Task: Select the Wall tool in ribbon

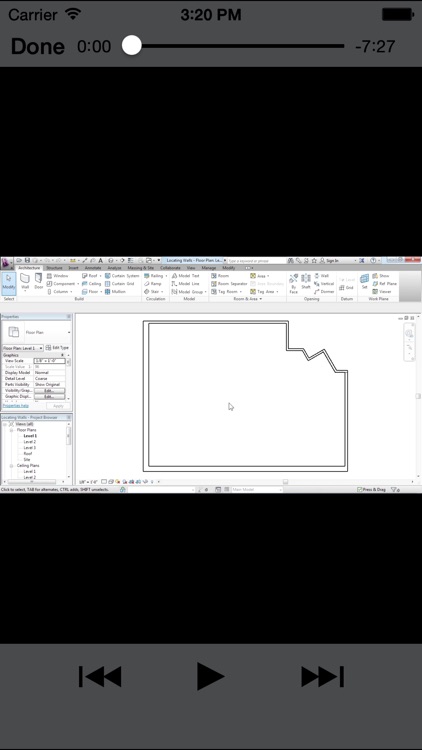Action: click(25, 282)
